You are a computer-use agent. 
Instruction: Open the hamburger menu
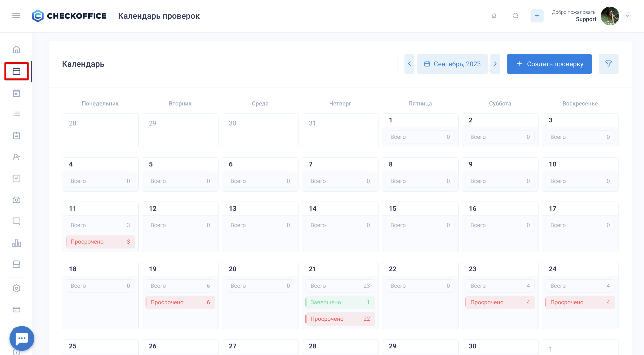(x=16, y=16)
